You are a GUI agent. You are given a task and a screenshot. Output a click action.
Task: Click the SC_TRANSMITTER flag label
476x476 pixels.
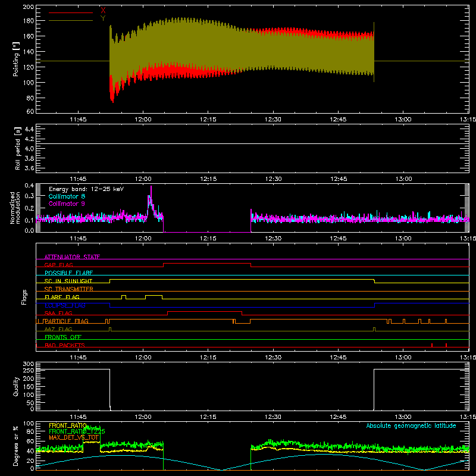pos(68,289)
